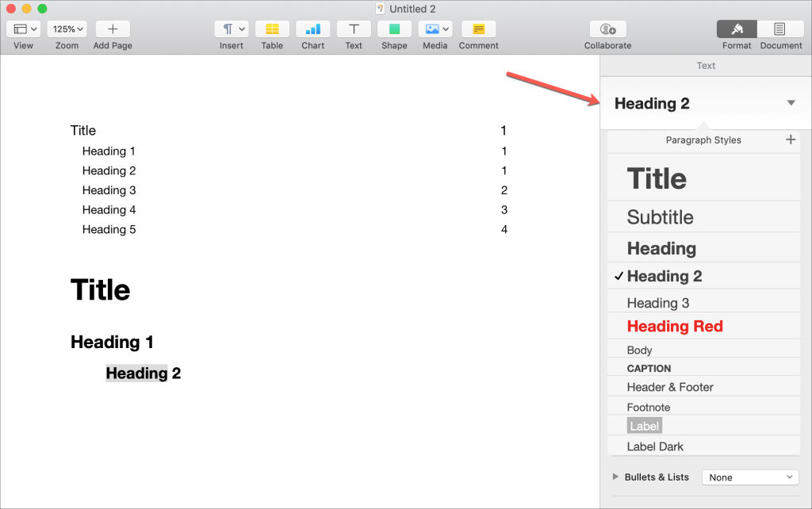Insert a Chart from toolbar
Image resolution: width=812 pixels, height=509 pixels.
pos(313,29)
